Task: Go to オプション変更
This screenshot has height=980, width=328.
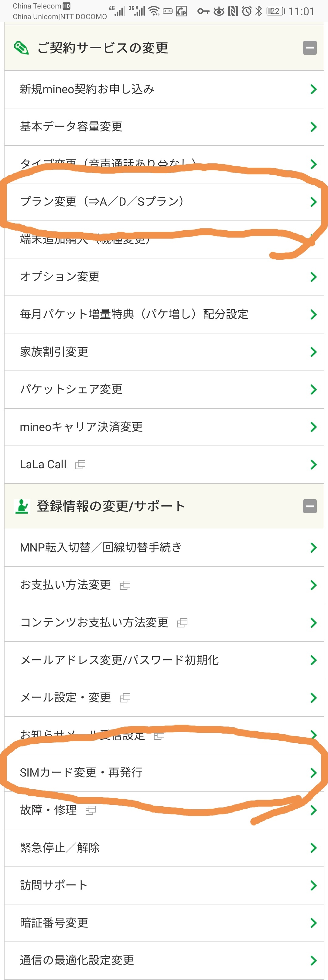Action: [x=60, y=277]
